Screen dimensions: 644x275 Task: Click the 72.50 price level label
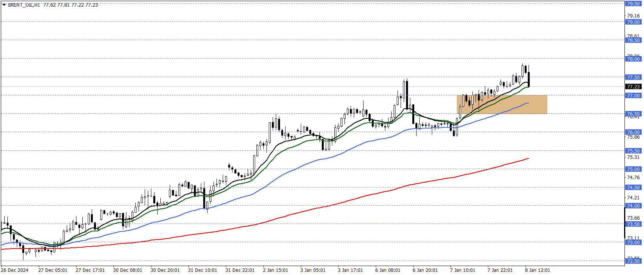point(633,261)
